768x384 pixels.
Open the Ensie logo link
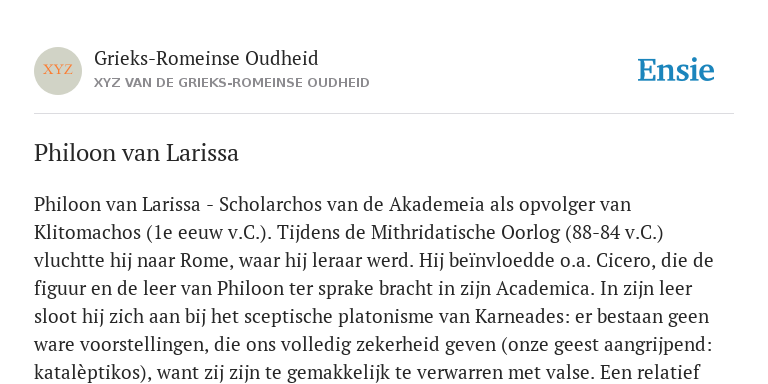tap(676, 70)
